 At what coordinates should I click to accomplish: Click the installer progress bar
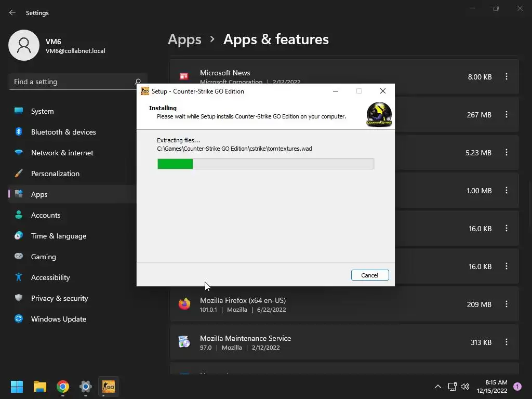(x=265, y=164)
